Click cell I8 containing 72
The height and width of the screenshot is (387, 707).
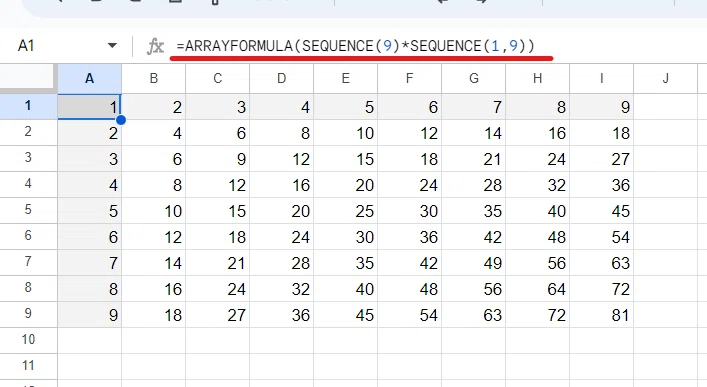[602, 288]
